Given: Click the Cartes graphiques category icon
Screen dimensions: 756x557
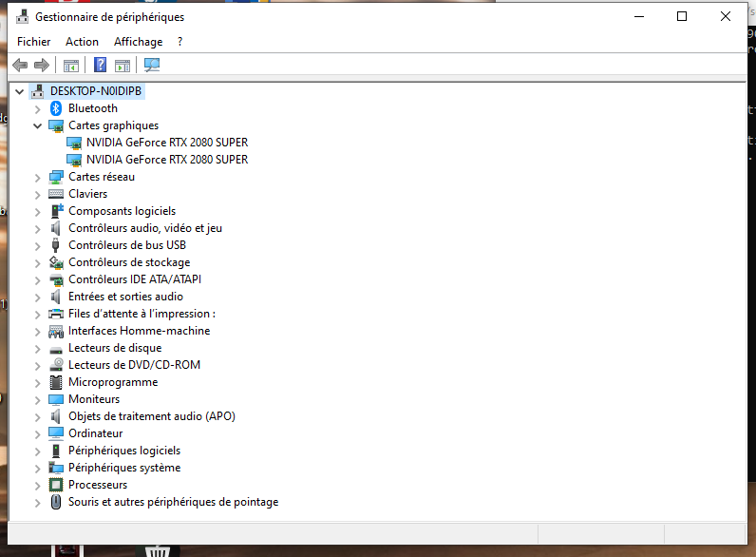Looking at the screenshot, I should tap(56, 126).
